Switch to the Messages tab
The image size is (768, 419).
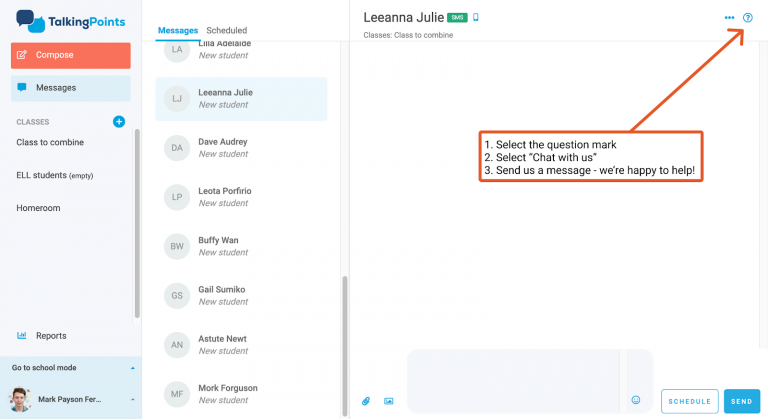(x=178, y=30)
